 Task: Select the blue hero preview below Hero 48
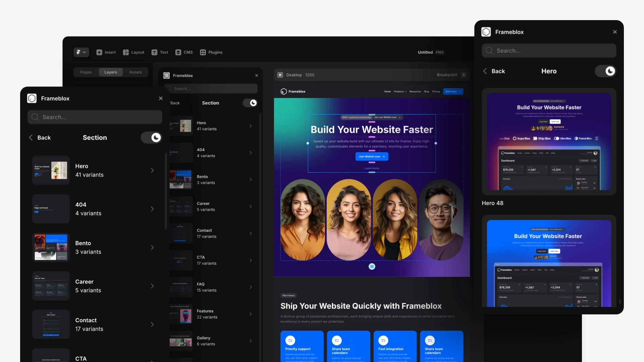pos(549,261)
